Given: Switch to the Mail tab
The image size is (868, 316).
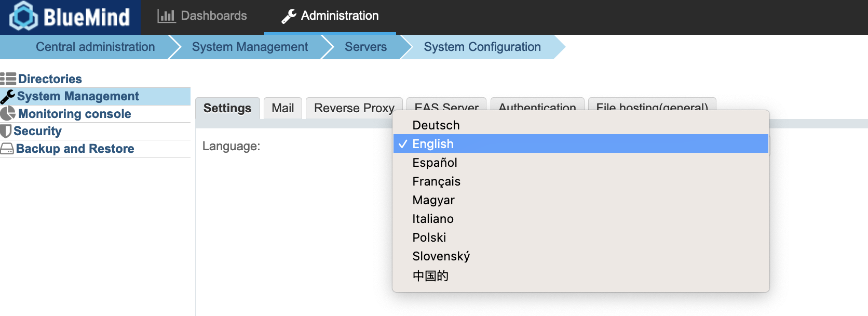Looking at the screenshot, I should click(x=282, y=108).
